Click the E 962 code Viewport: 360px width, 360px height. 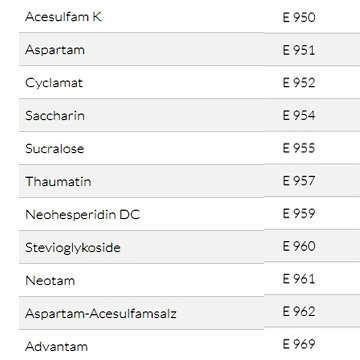coord(299,311)
